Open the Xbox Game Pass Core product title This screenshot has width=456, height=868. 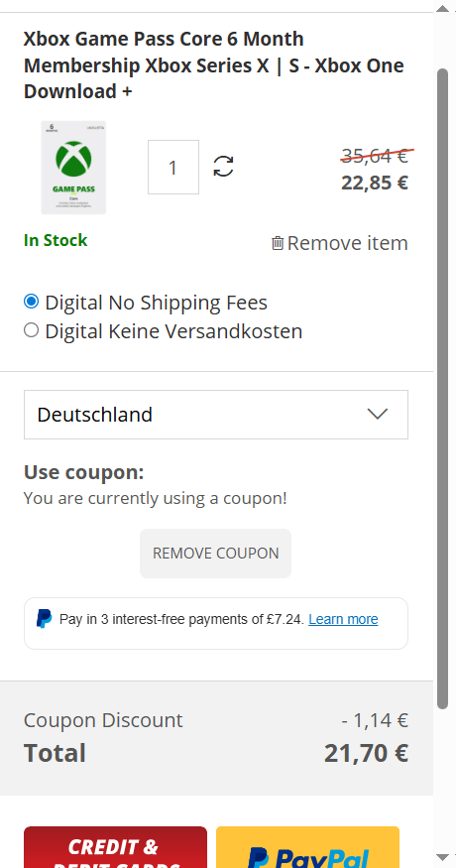[213, 65]
